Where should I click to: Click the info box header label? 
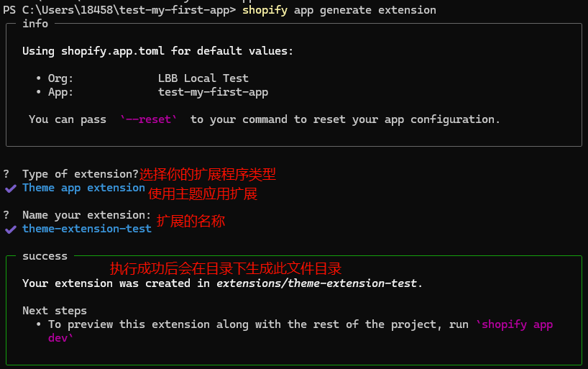tap(35, 24)
